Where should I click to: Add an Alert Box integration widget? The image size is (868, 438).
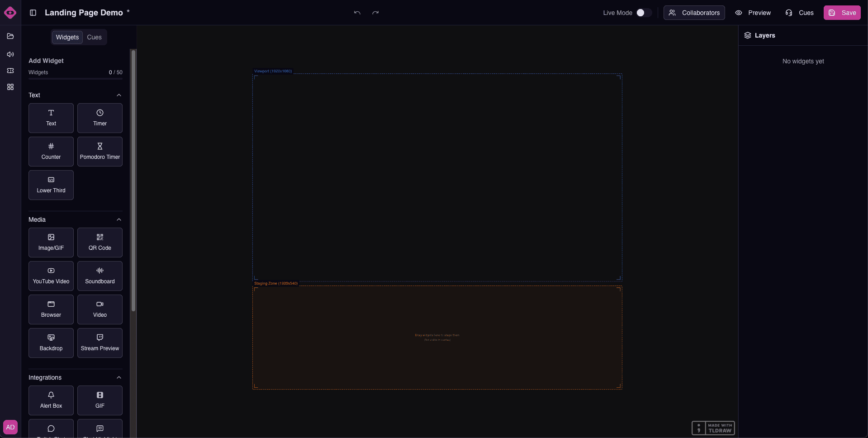[x=51, y=400]
